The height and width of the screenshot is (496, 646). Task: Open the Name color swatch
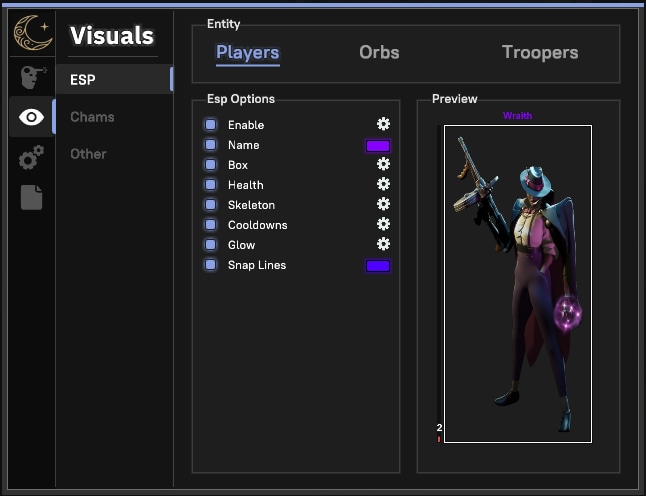click(378, 146)
